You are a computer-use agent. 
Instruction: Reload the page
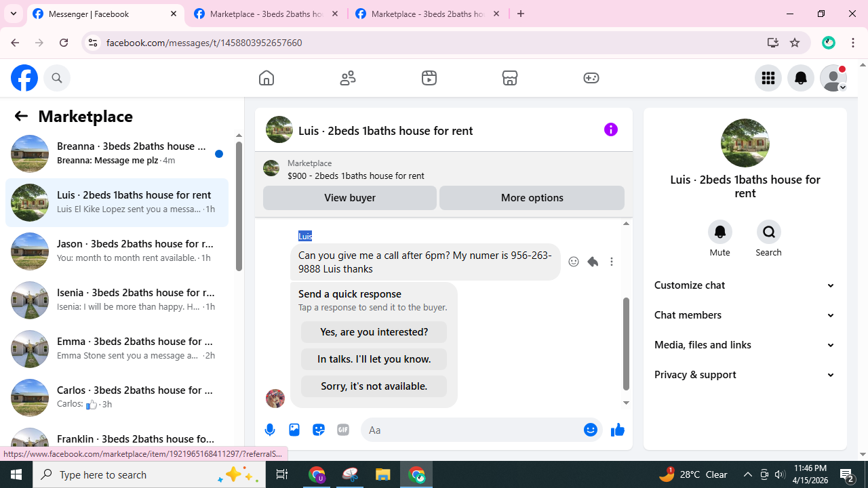[x=64, y=43]
